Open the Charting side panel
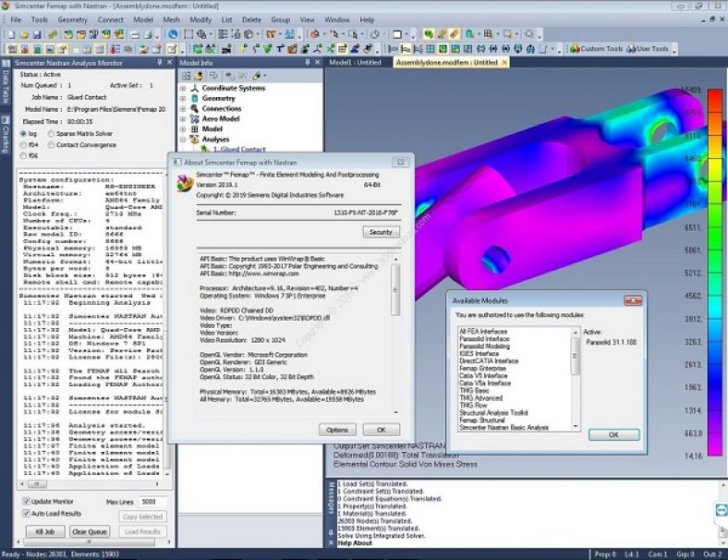This screenshot has height=560, width=728. (x=5, y=133)
